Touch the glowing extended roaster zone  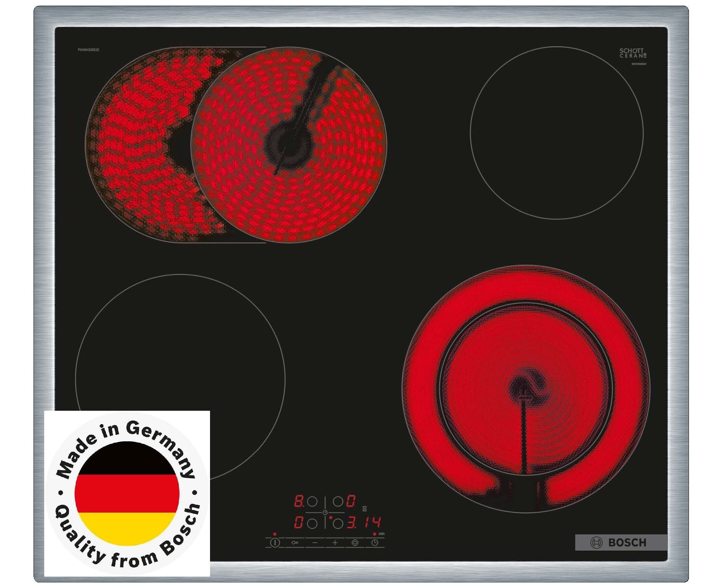(235, 145)
